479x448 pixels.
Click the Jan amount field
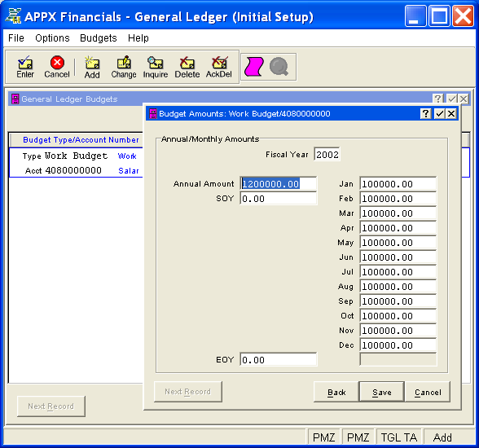pos(398,184)
